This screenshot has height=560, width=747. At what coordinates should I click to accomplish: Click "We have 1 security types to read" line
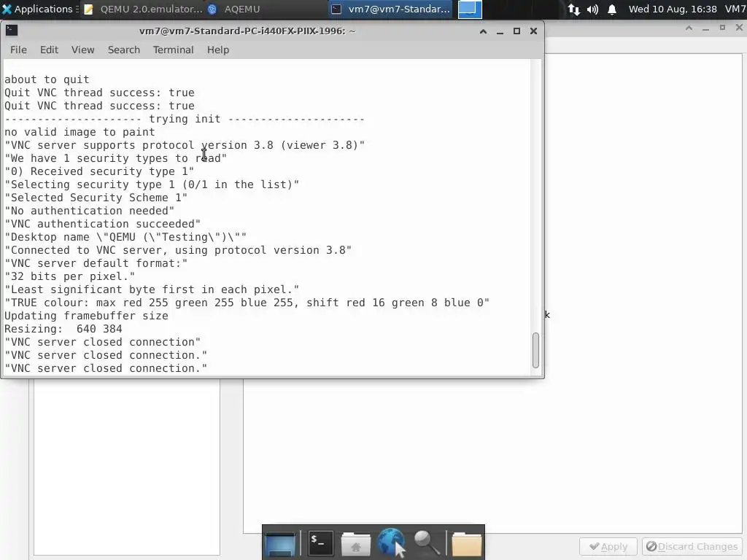(116, 158)
